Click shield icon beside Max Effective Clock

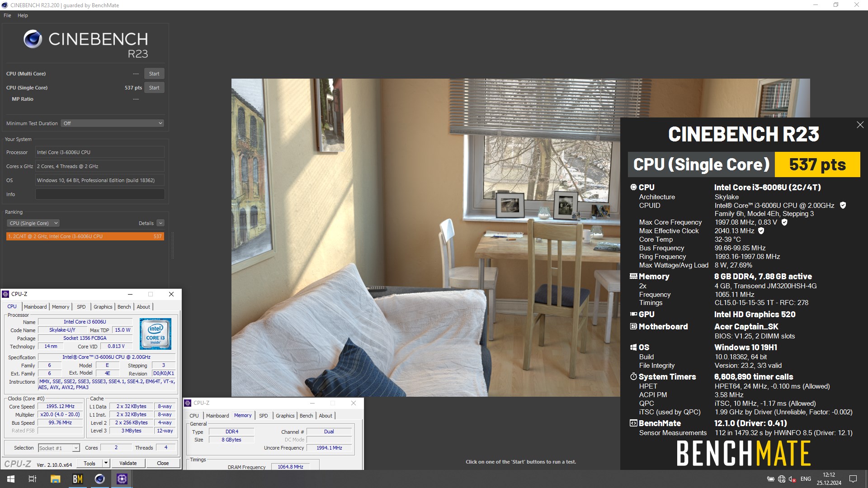tap(761, 231)
